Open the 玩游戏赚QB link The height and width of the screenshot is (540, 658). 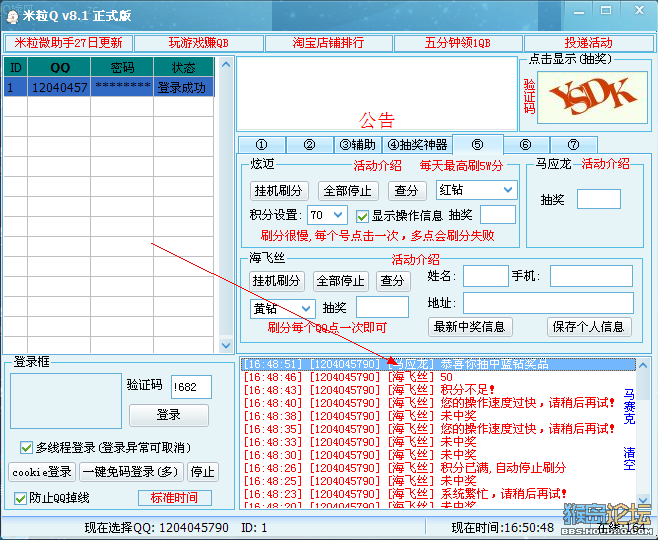point(199,43)
